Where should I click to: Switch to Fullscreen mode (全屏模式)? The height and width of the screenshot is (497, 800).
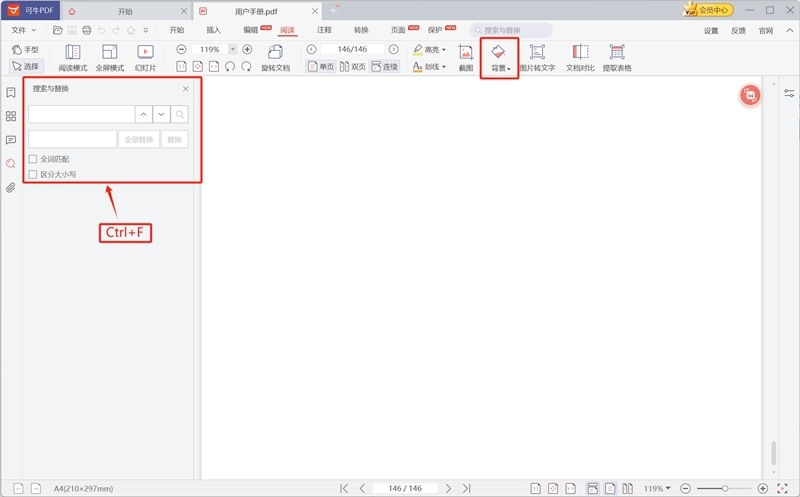pyautogui.click(x=110, y=58)
